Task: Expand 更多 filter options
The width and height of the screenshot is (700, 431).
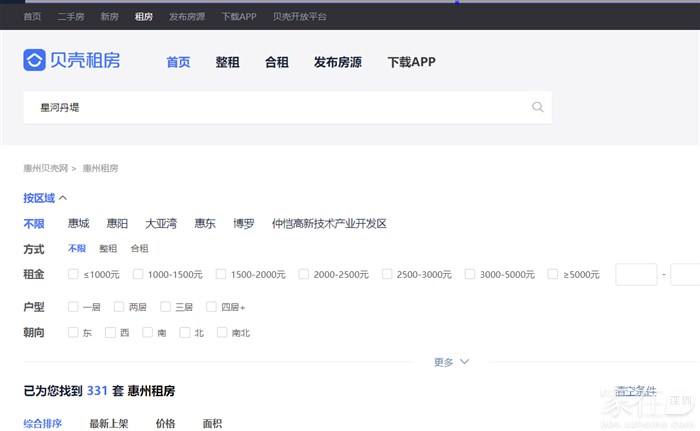Action: coord(451,362)
